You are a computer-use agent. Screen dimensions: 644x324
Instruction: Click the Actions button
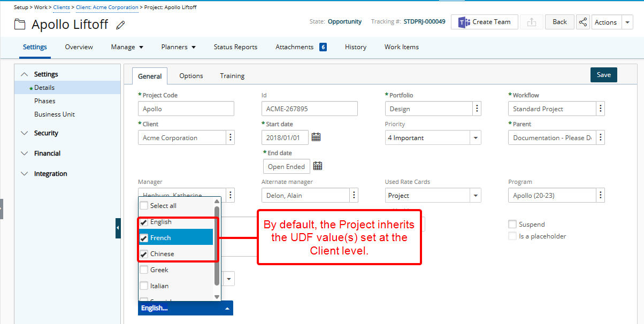click(606, 22)
